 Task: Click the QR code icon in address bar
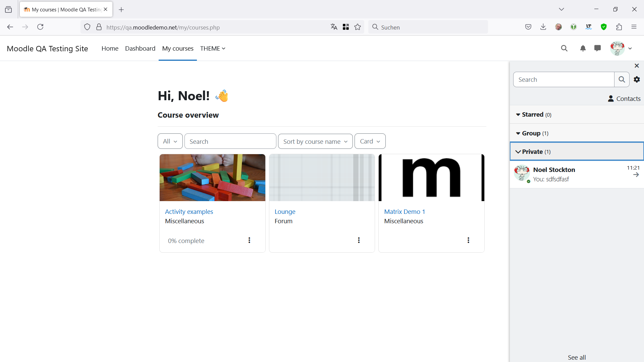pyautogui.click(x=346, y=27)
